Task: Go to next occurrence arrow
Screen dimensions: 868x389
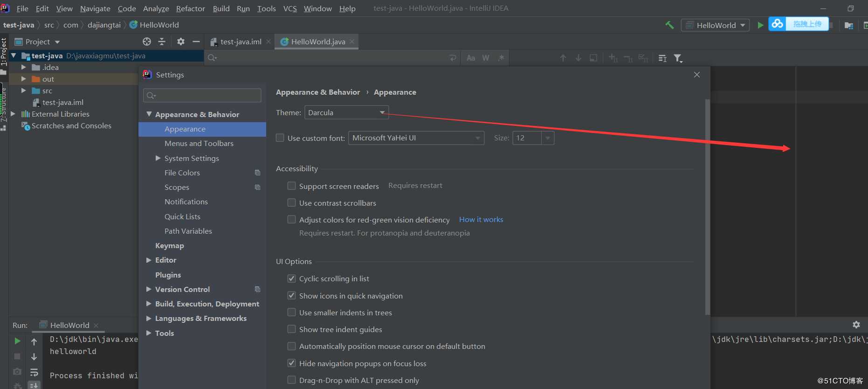Action: [x=578, y=58]
